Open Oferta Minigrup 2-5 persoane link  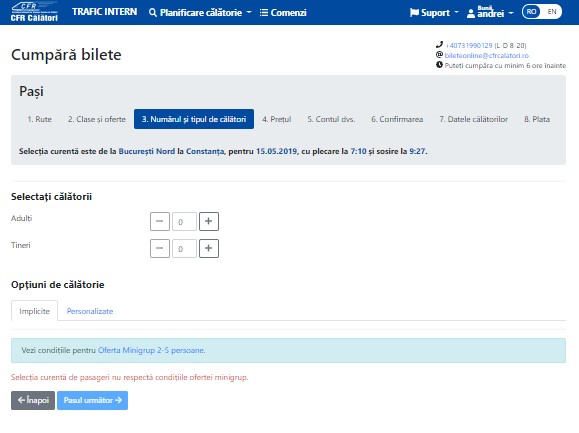coord(151,350)
